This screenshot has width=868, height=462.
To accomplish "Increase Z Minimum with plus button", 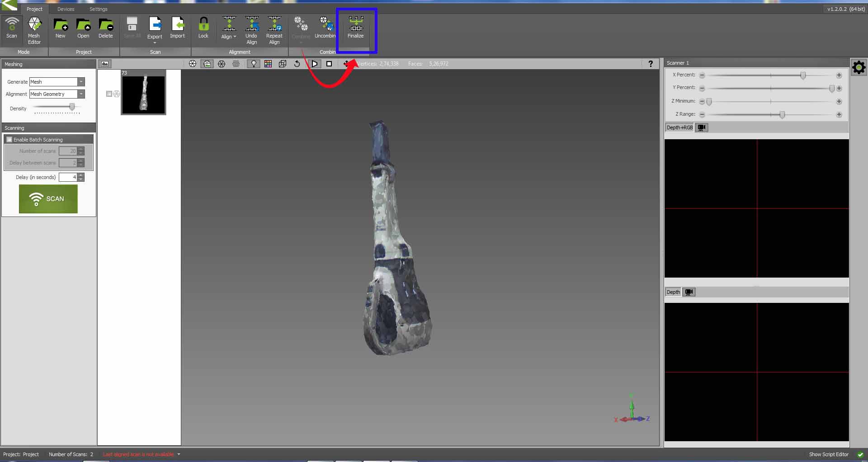I will coord(839,102).
